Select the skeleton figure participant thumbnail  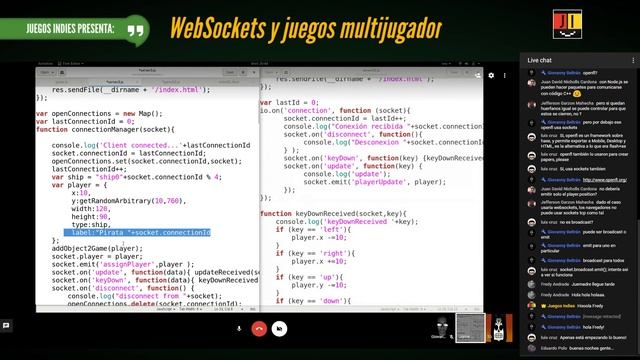499,328
